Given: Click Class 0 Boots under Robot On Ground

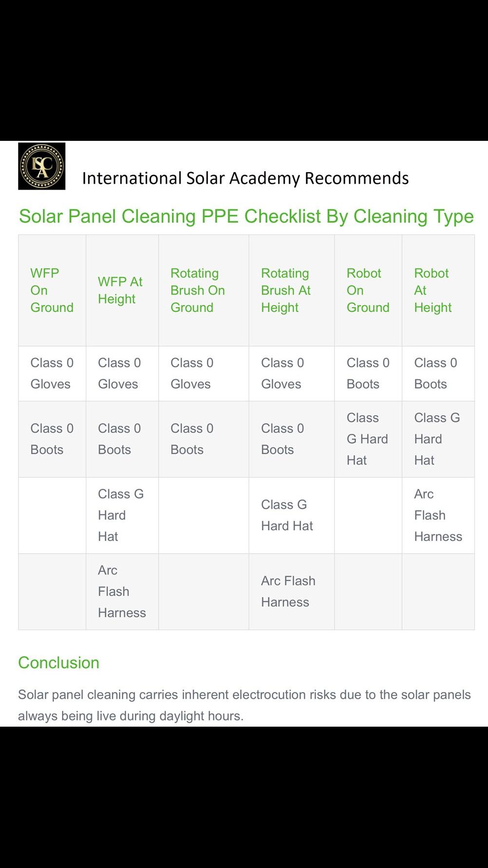Looking at the screenshot, I should 368,373.
